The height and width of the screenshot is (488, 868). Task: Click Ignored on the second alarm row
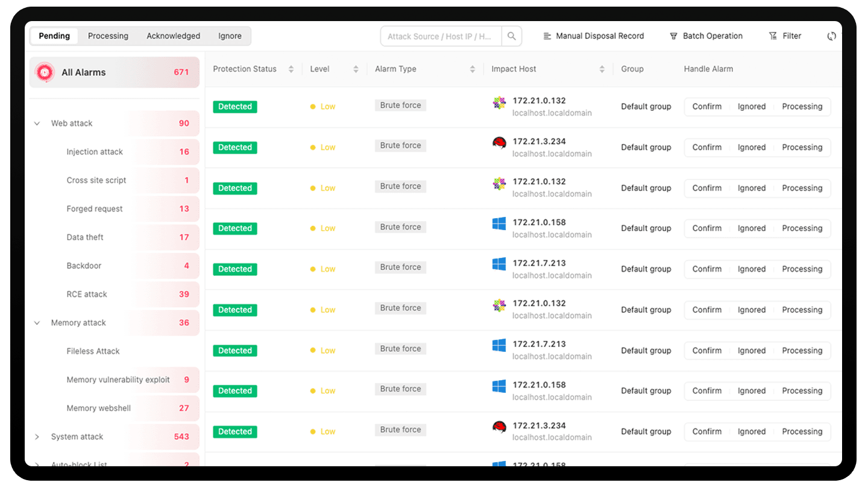pyautogui.click(x=751, y=148)
